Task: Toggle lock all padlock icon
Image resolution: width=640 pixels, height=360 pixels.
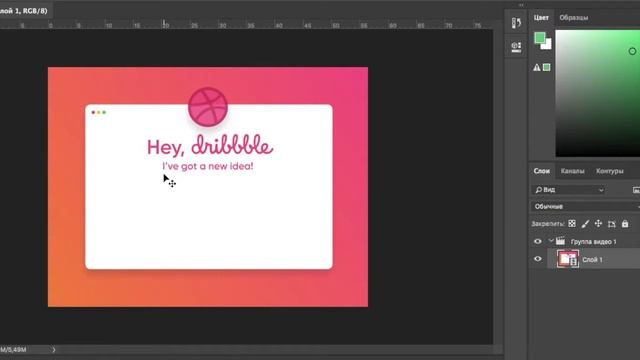Action: (625, 224)
